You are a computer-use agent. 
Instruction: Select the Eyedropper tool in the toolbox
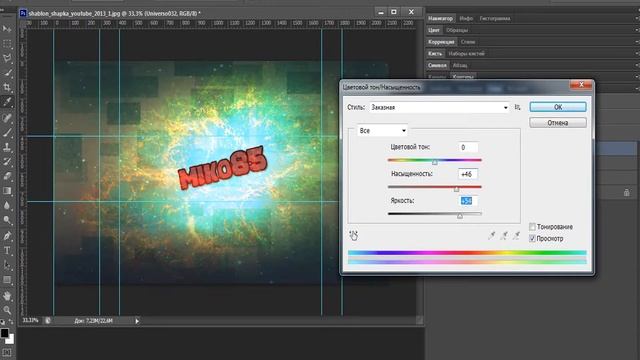coord(7,102)
